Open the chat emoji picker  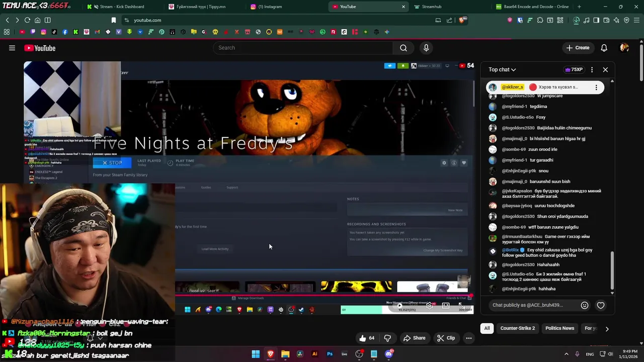click(x=585, y=305)
